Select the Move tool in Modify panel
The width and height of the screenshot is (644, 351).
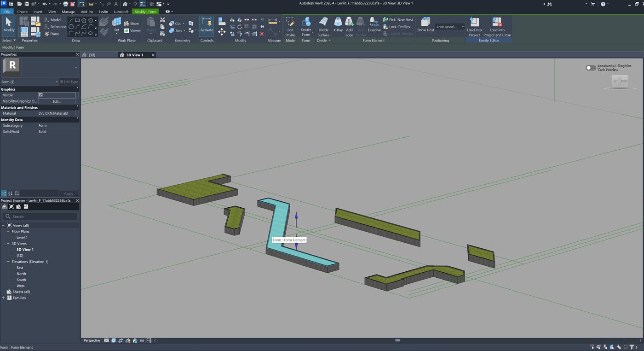tap(222, 31)
